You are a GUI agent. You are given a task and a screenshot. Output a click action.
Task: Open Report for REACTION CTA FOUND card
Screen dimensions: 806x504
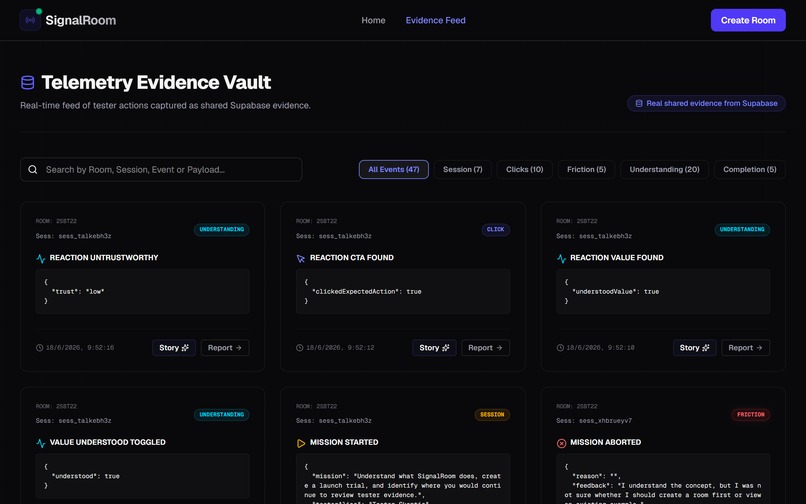pyautogui.click(x=485, y=348)
